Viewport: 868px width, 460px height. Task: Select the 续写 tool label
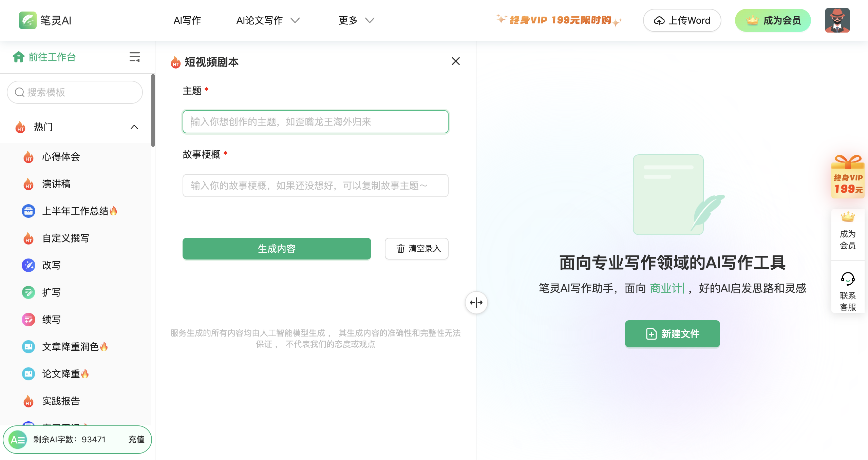[52, 320]
